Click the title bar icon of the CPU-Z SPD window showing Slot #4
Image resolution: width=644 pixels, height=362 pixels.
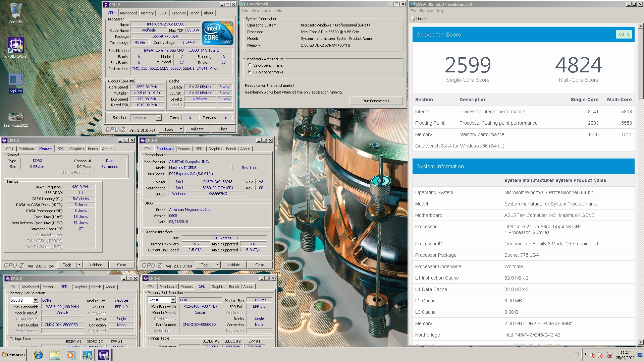146,278
